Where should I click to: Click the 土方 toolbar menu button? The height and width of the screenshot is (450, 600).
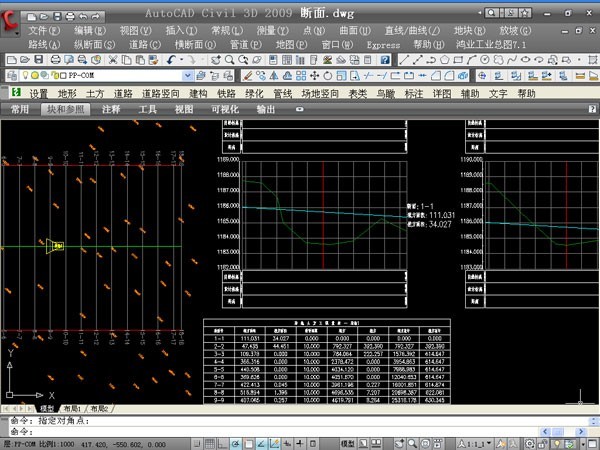click(95, 93)
